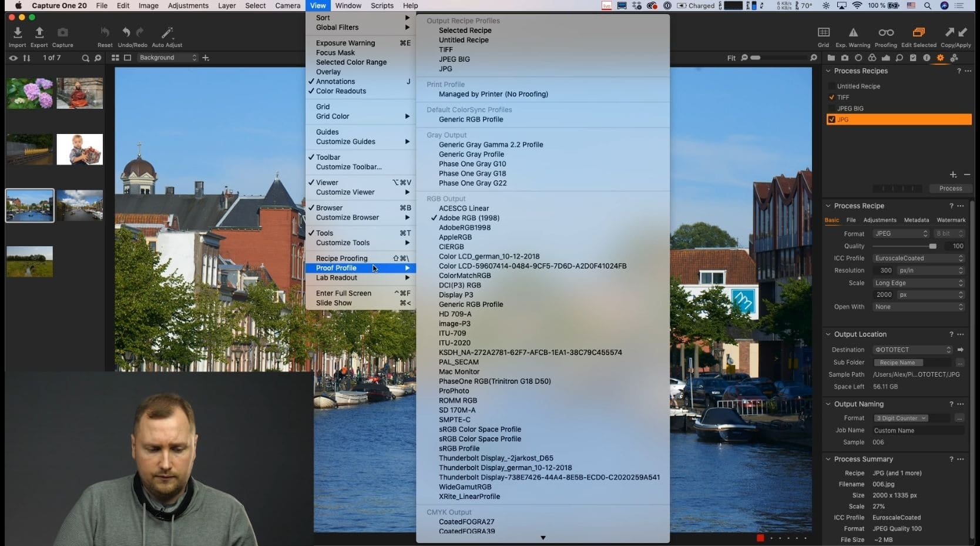This screenshot has height=546, width=980.
Task: Open the Lens tool tab
Action: click(858, 58)
